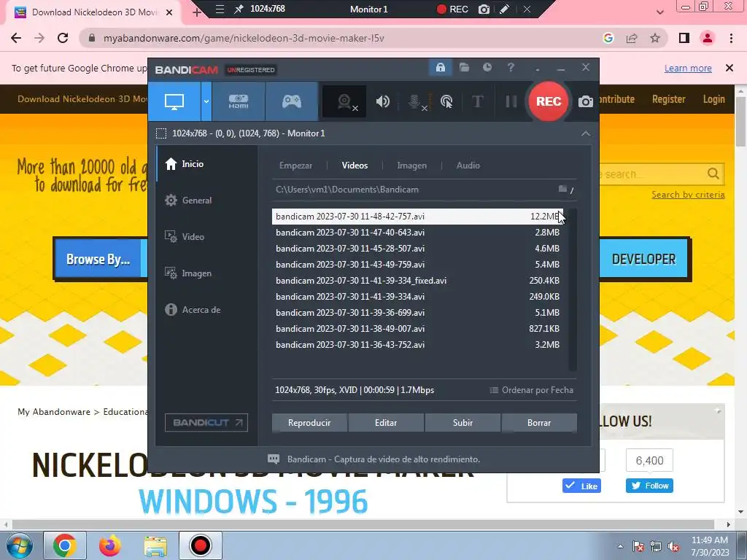Start recording with red REC button
Viewport: 747px width, 560px height.
[549, 101]
